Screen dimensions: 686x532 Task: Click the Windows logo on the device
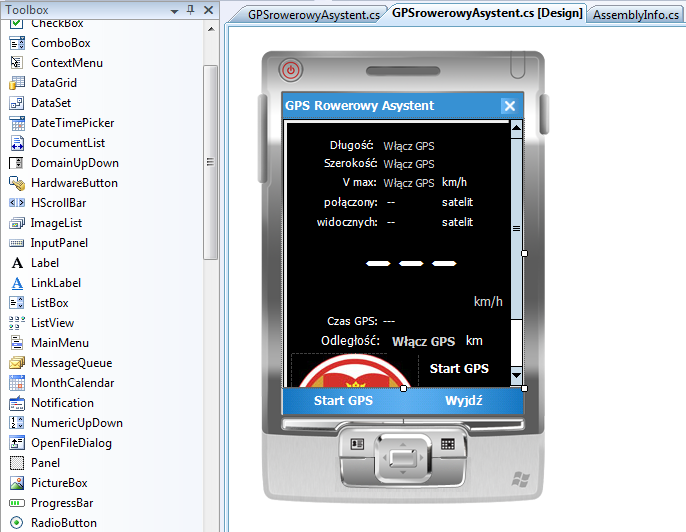click(521, 480)
